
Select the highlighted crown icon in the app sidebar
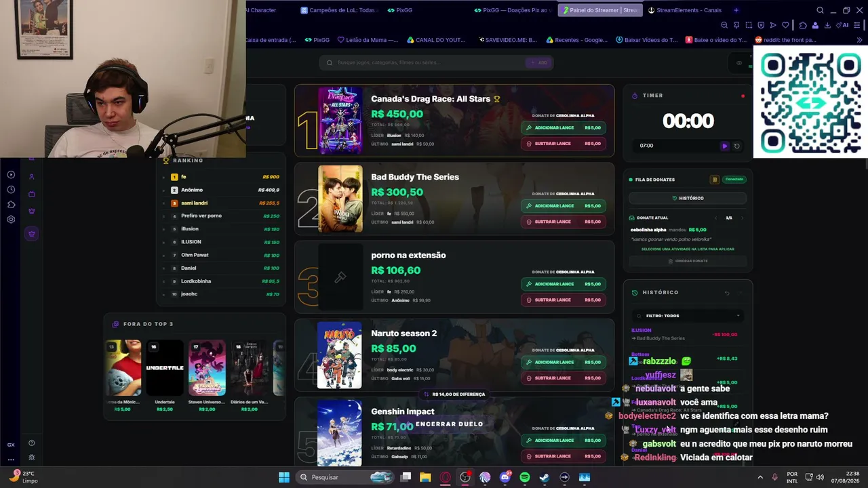[x=31, y=234]
